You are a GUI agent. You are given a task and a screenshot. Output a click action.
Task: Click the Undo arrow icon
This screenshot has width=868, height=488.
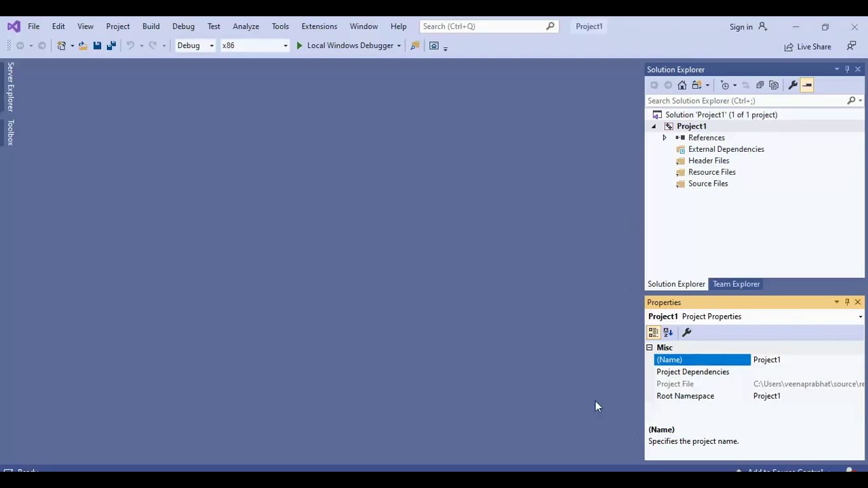pyautogui.click(x=130, y=45)
